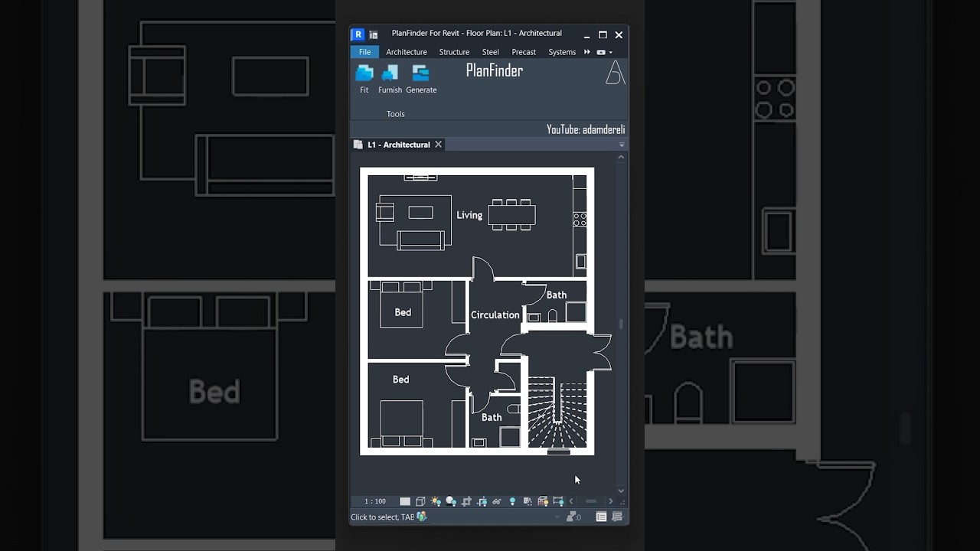Expand status bar design options dropdown chevron
This screenshot has width=980, height=551.
[x=557, y=517]
